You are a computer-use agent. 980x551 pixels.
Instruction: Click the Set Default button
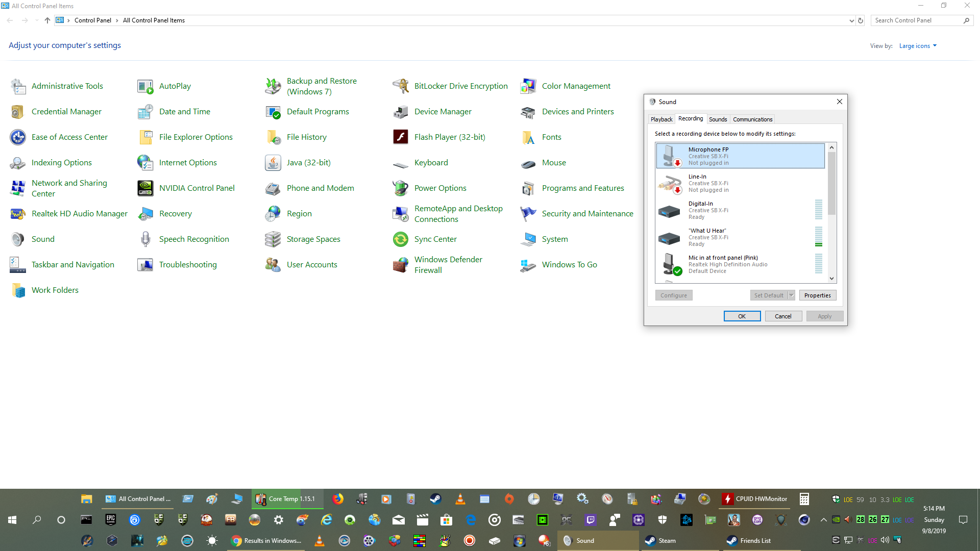click(x=769, y=295)
